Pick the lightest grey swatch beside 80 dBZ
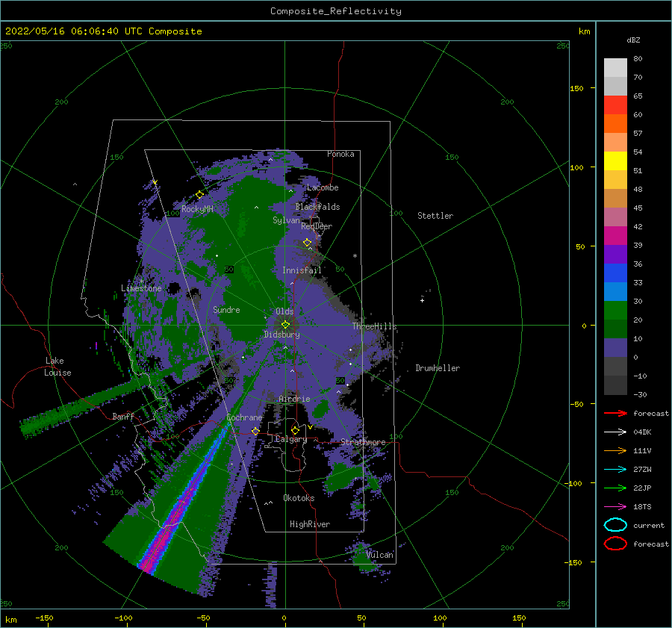 (615, 68)
